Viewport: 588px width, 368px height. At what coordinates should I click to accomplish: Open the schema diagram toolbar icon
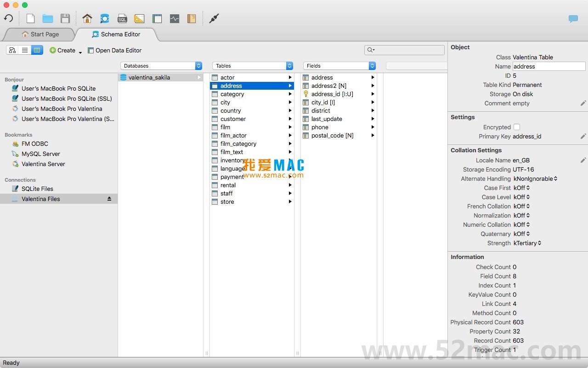tap(140, 18)
